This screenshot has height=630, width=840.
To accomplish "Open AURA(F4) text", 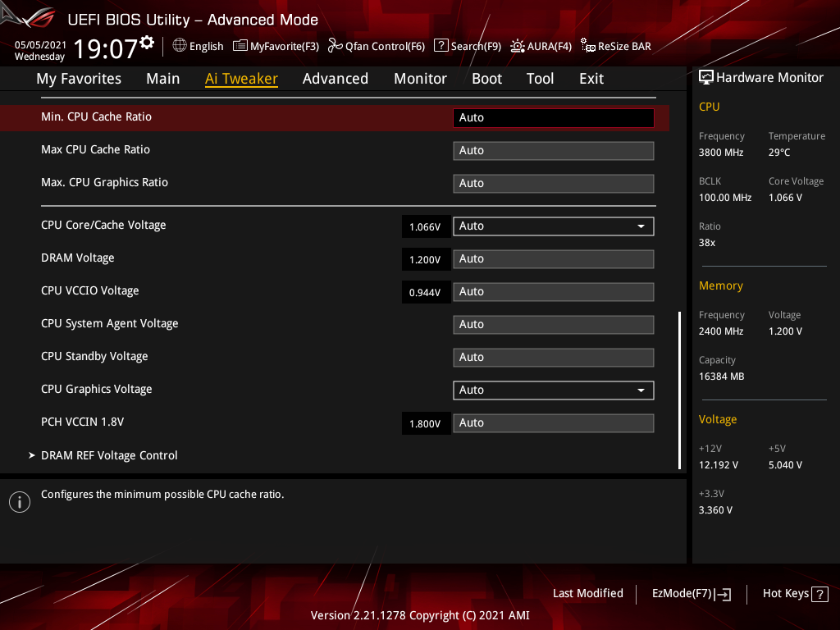I will [x=549, y=46].
